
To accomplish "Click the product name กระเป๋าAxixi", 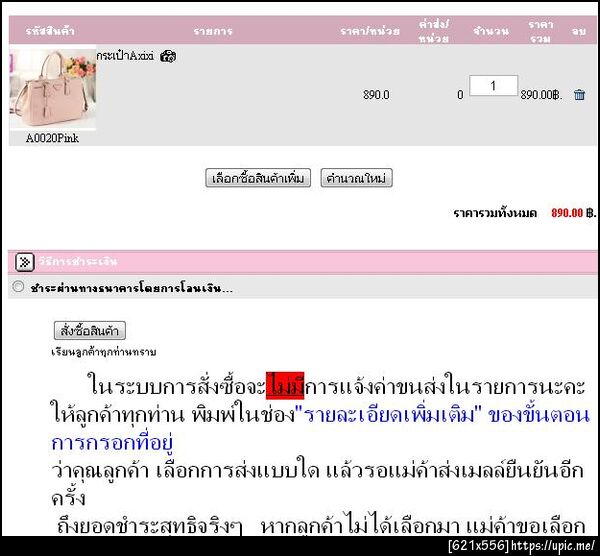I will [125, 56].
